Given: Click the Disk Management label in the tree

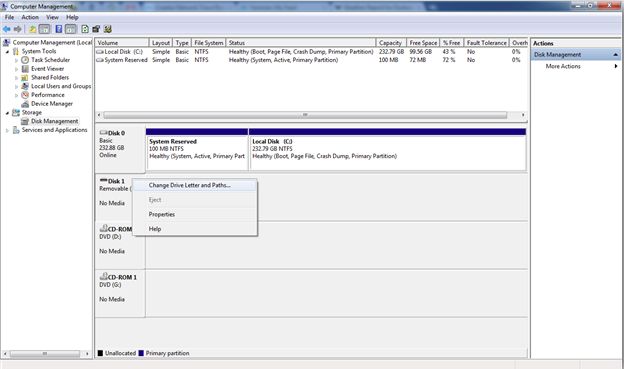Looking at the screenshot, I should click(55, 121).
